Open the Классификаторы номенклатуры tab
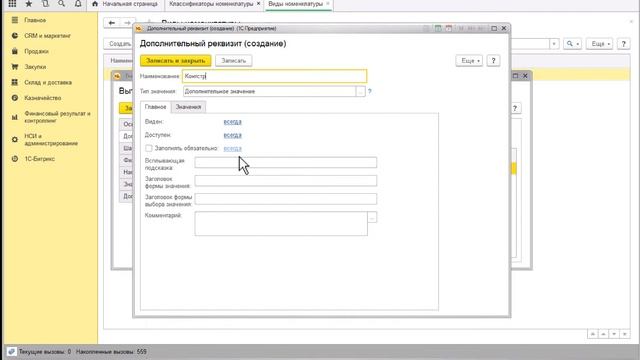Image resolution: width=640 pixels, height=360 pixels. pos(211,4)
